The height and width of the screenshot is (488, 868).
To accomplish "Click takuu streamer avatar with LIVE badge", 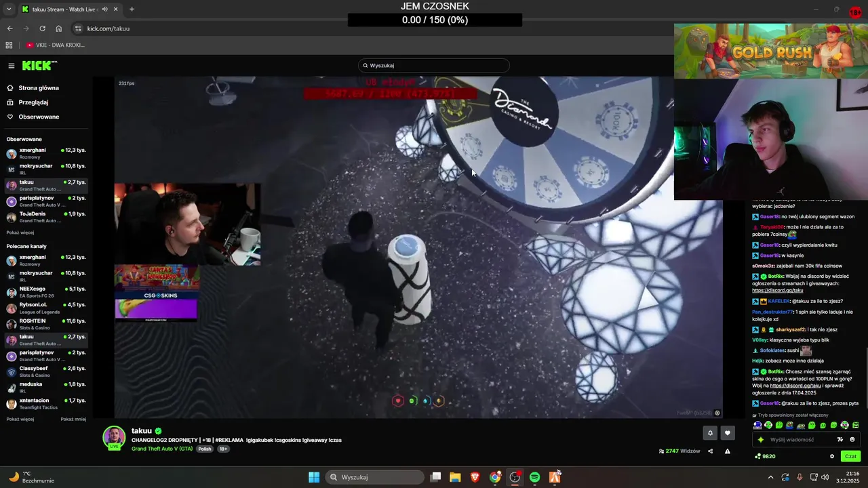I will pyautogui.click(x=114, y=438).
